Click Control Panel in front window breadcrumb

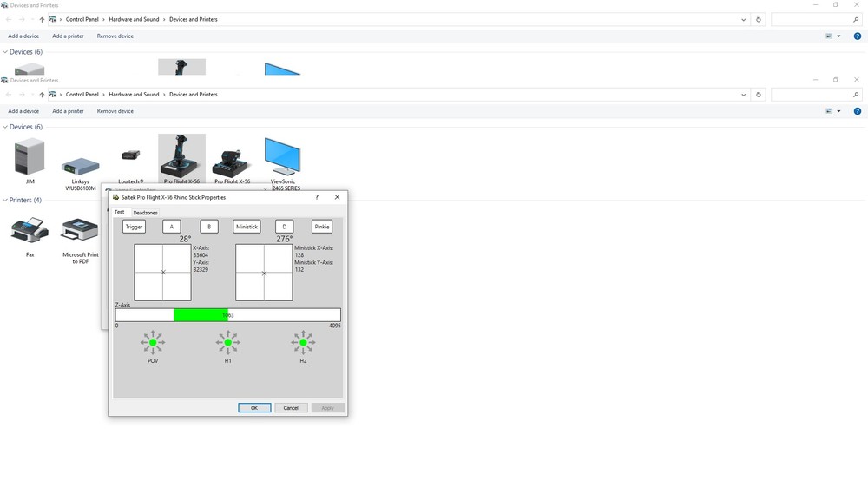tap(82, 95)
